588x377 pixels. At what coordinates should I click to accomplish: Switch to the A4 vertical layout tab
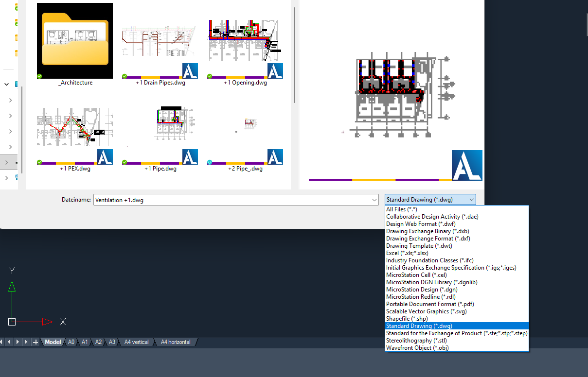[137, 342]
